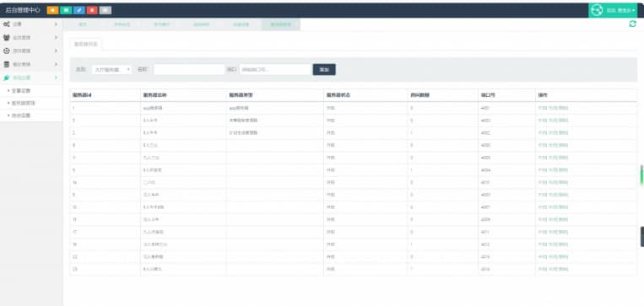
Task: Click the name input field in the filter bar
Action: [189, 70]
